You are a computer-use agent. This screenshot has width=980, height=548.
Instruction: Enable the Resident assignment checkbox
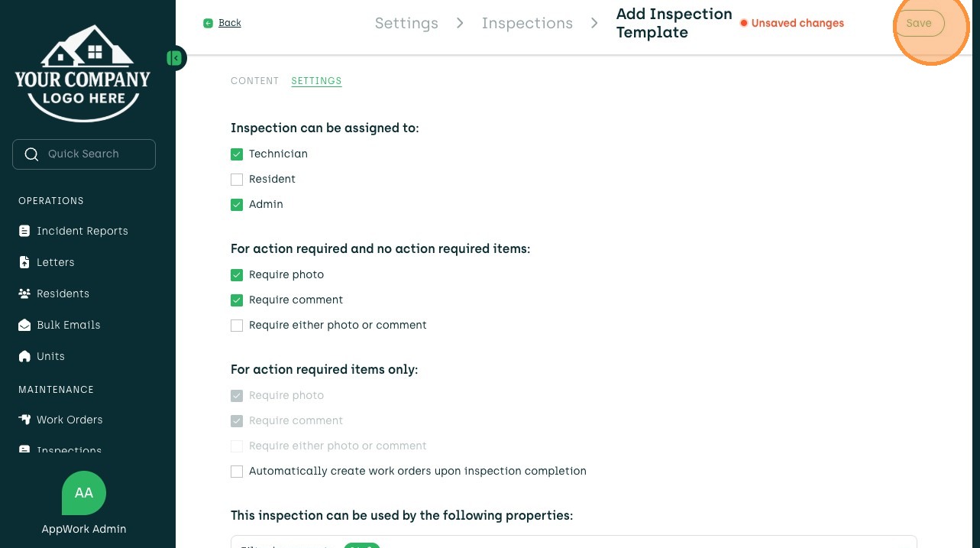[x=237, y=180]
